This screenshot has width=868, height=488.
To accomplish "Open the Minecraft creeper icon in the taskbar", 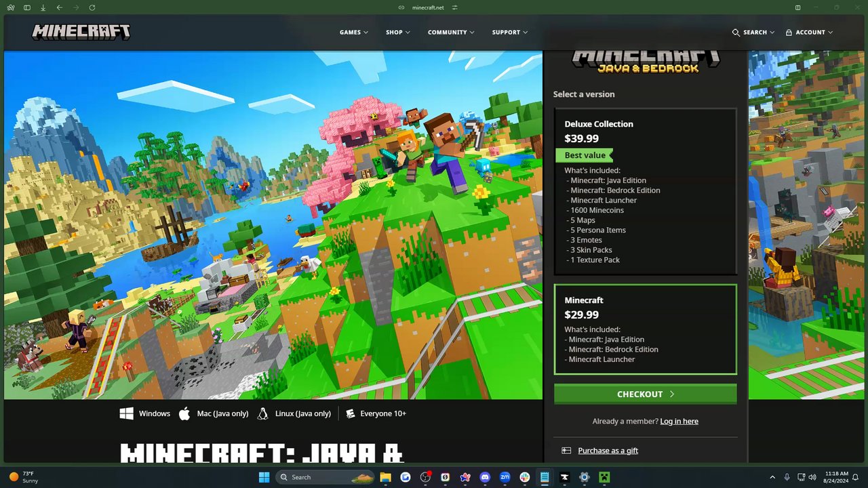I will point(604,477).
